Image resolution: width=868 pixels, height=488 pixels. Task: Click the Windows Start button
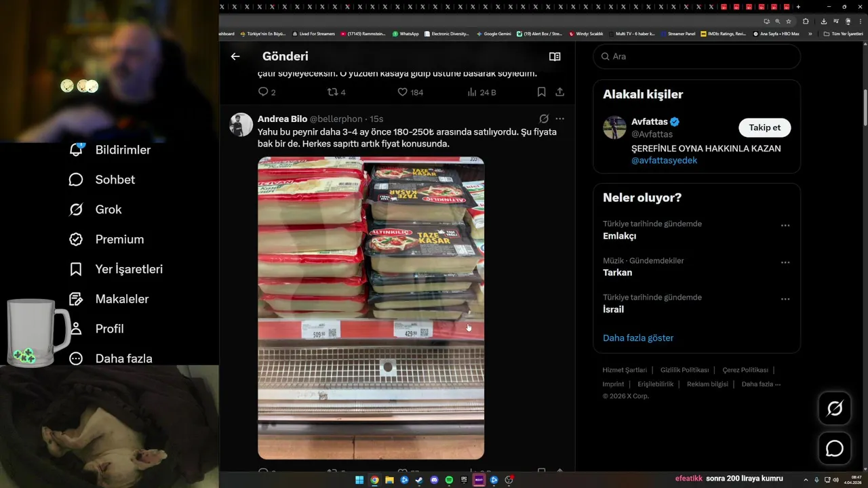coord(359,480)
